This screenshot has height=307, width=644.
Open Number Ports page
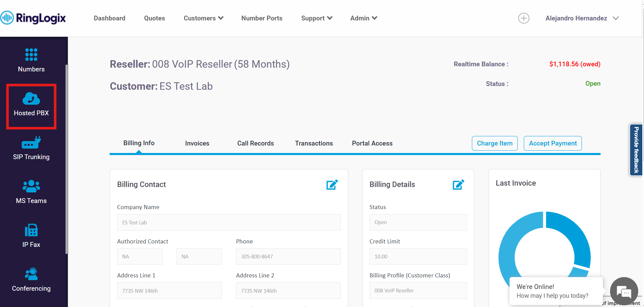click(x=262, y=18)
